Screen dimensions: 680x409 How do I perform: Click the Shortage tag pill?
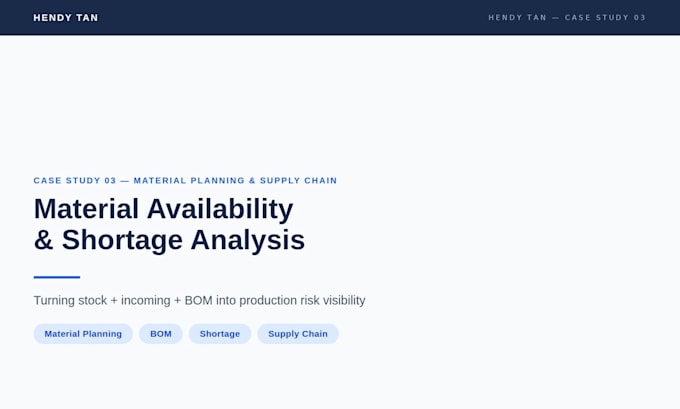(220, 334)
